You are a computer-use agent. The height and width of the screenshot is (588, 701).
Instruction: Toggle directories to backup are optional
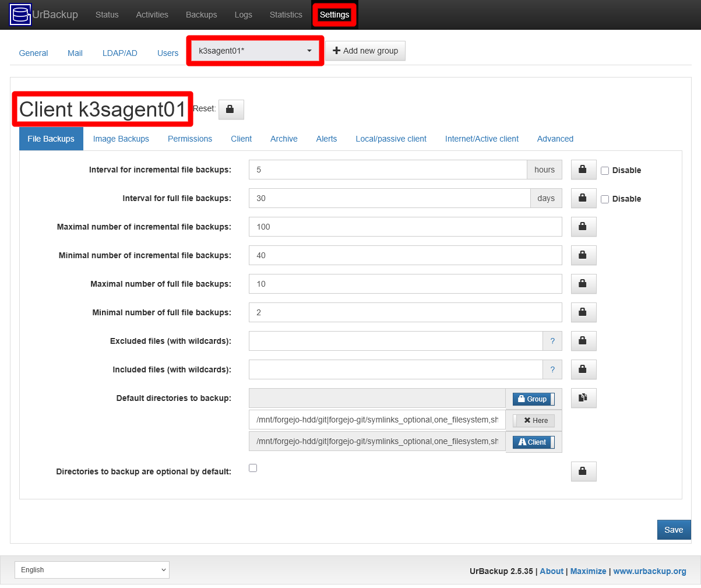253,468
